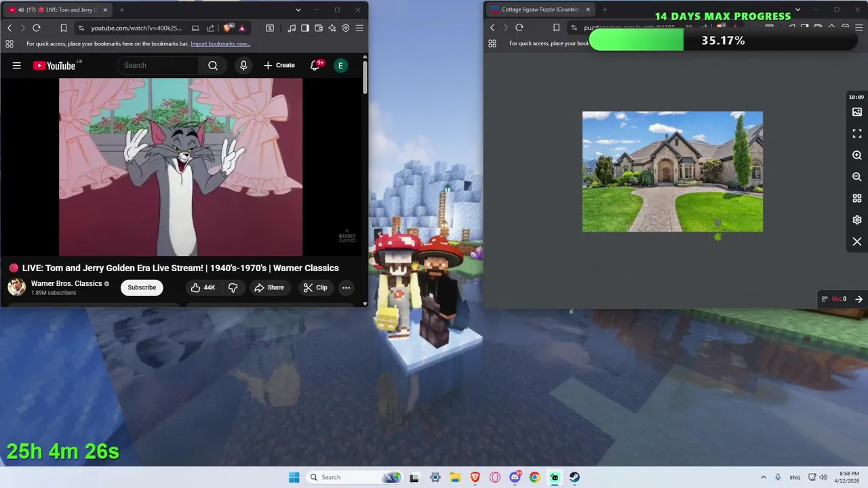Click the apps grid icon on YouTube window's bookmarks bar
The image size is (868, 488).
9,43
